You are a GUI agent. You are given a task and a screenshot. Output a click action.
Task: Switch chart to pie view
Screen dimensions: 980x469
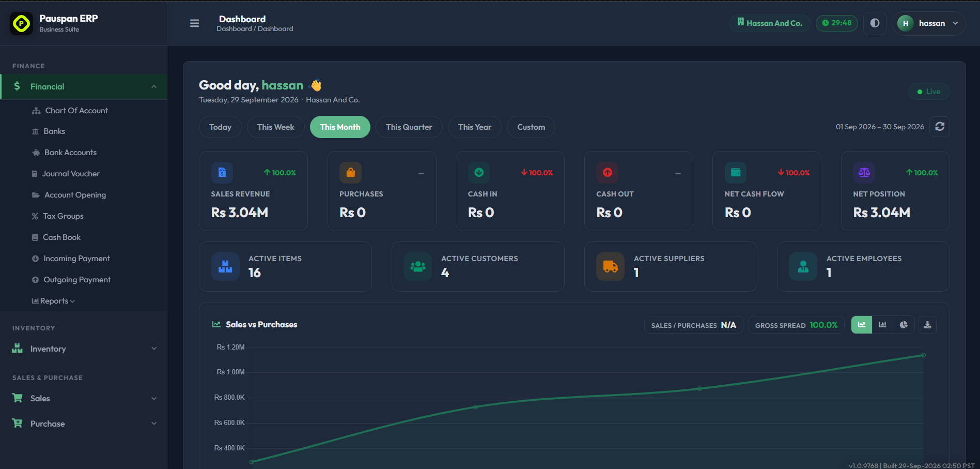pyautogui.click(x=904, y=325)
